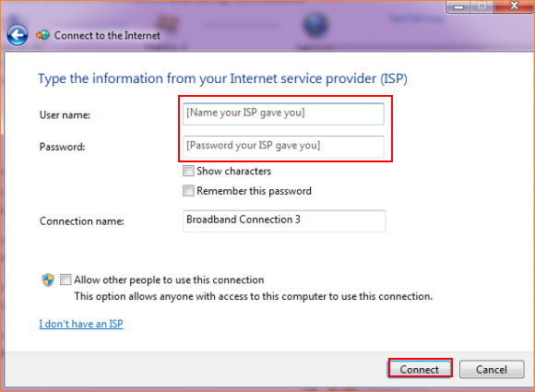Click the Connect to the Internet title text
The image size is (535, 392).
(107, 35)
